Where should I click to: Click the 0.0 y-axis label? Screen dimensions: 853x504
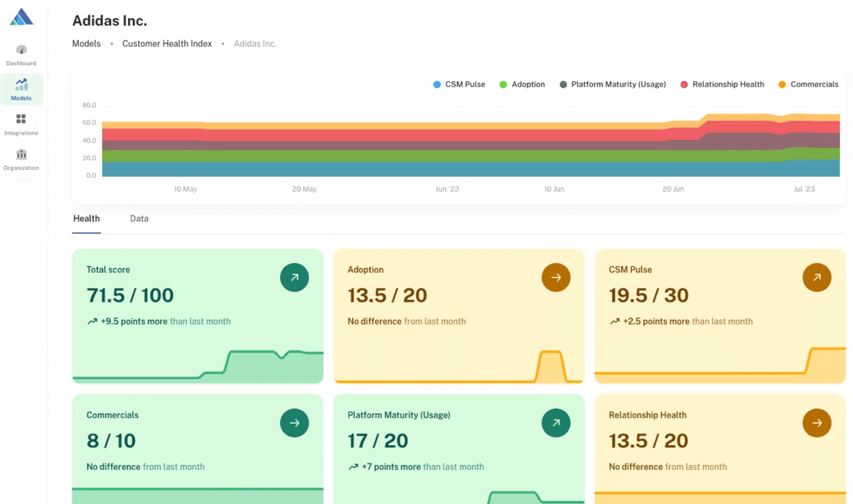(x=91, y=175)
